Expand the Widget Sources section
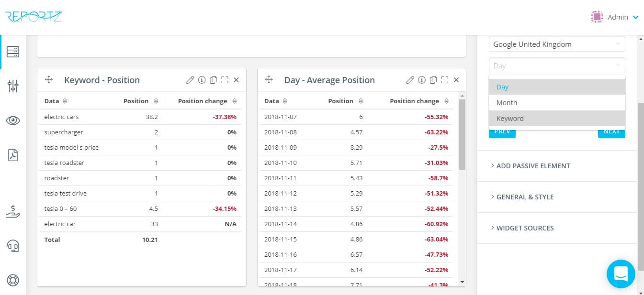 [525, 228]
